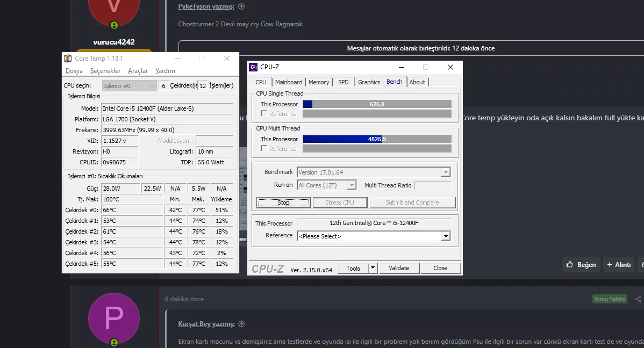Select the Bench tab
This screenshot has height=348, width=644.
(x=394, y=82)
